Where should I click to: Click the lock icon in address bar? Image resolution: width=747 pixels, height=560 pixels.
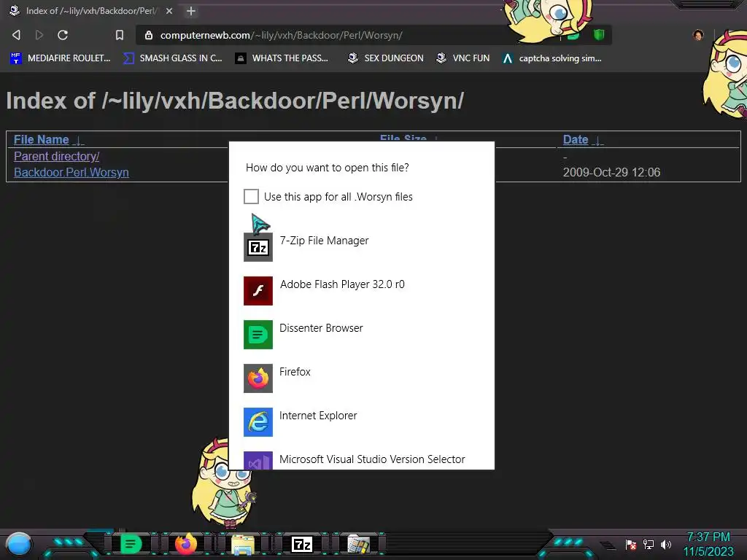point(149,35)
